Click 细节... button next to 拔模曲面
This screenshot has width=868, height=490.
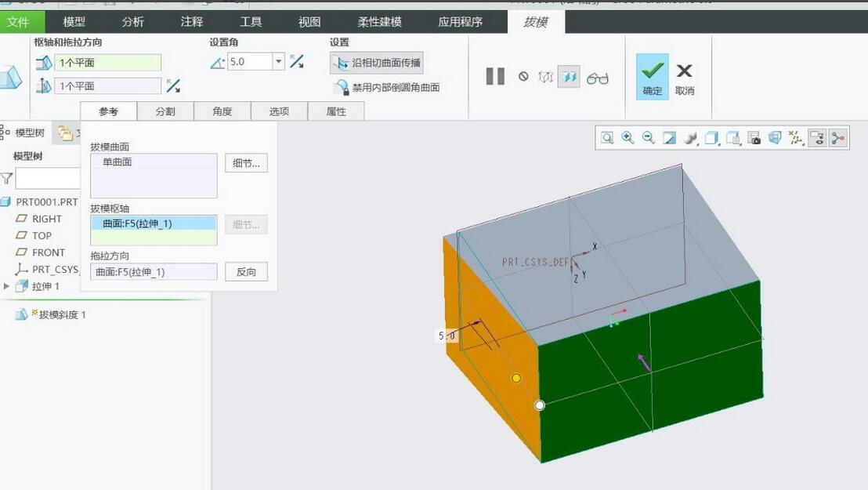[246, 163]
